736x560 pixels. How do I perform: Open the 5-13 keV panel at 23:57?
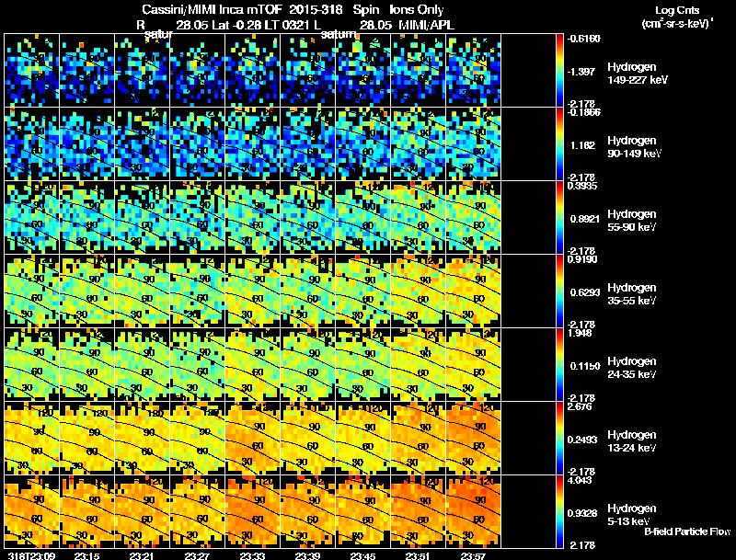point(473,511)
